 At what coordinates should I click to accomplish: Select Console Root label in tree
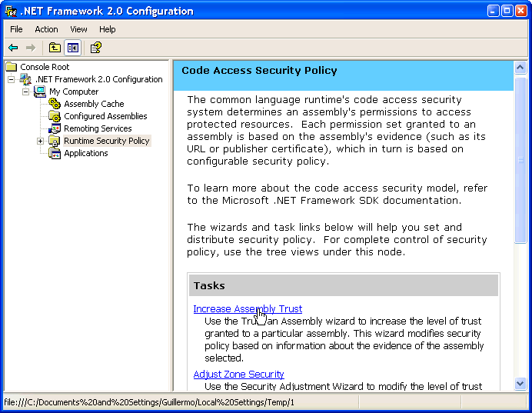click(45, 67)
